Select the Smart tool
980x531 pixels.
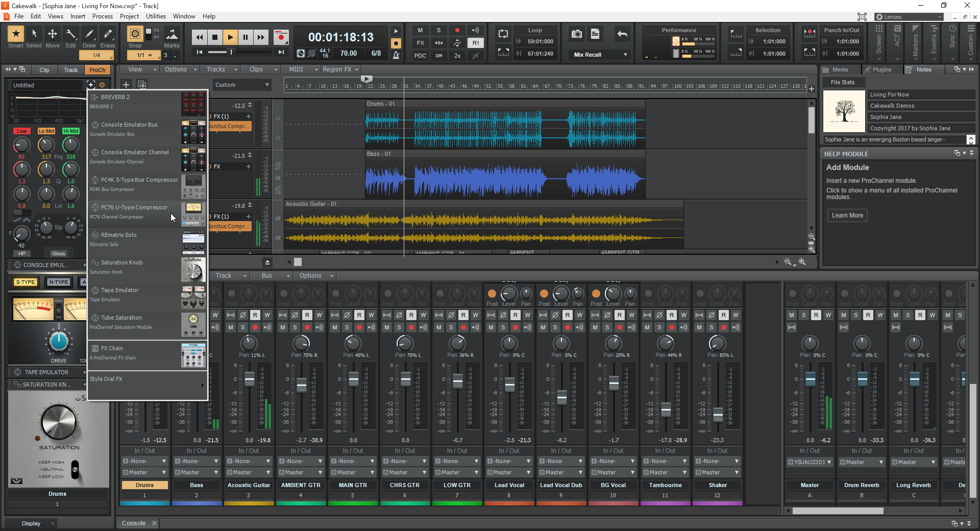pos(15,34)
